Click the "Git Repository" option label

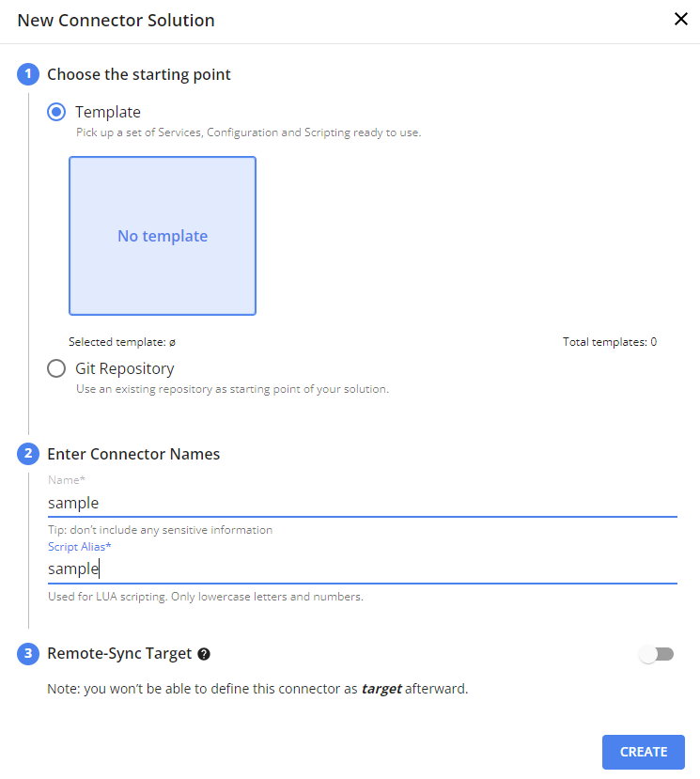pos(125,368)
